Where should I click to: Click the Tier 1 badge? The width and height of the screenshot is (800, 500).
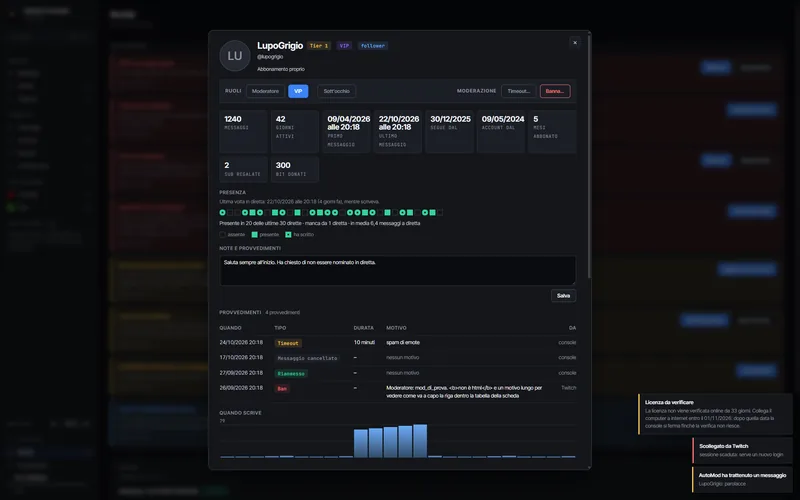click(x=319, y=46)
